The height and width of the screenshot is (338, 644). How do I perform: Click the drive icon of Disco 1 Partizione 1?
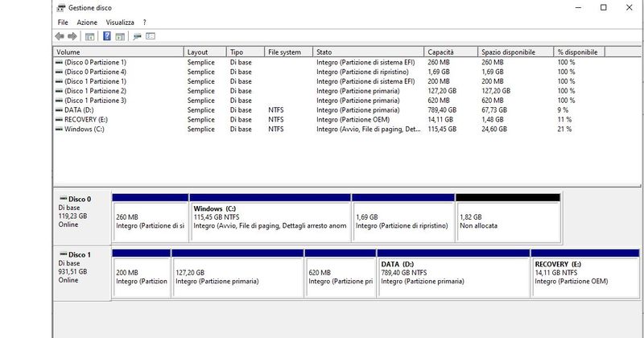click(59, 81)
